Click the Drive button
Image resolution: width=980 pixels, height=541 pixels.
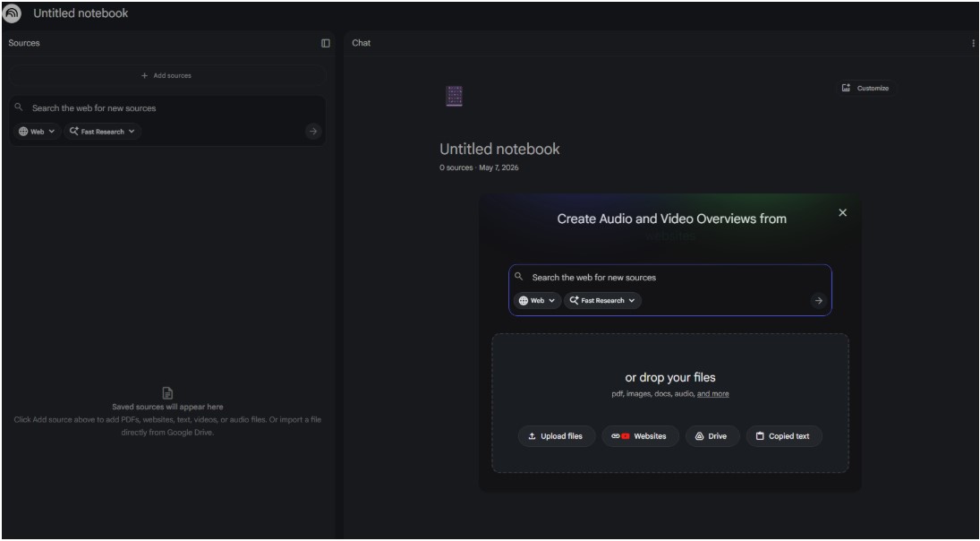pyautogui.click(x=712, y=436)
